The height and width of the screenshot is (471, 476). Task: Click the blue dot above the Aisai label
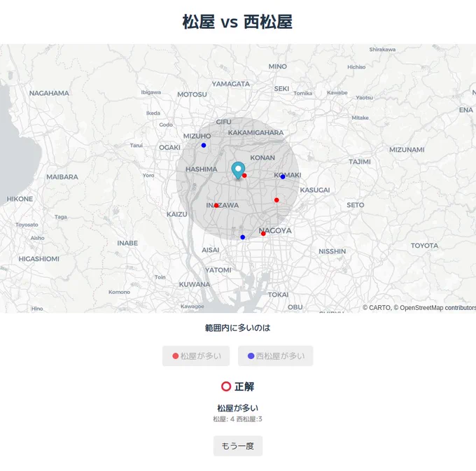tap(243, 237)
